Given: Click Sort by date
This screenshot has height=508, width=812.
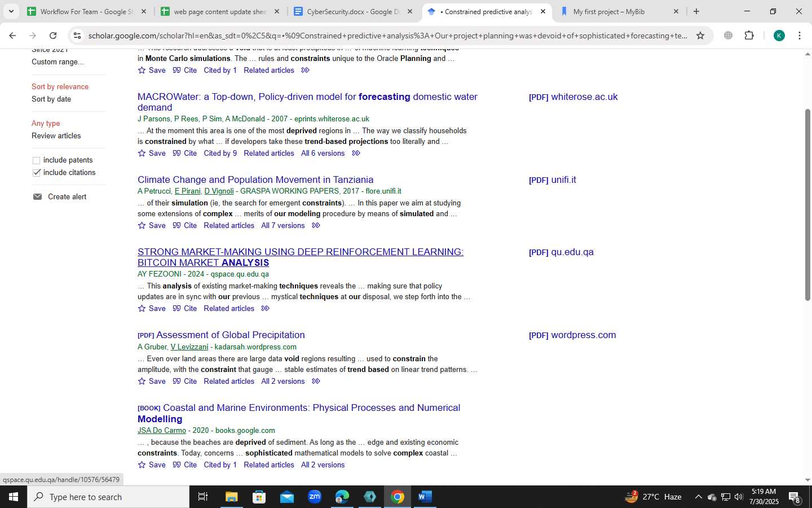Looking at the screenshot, I should point(51,99).
